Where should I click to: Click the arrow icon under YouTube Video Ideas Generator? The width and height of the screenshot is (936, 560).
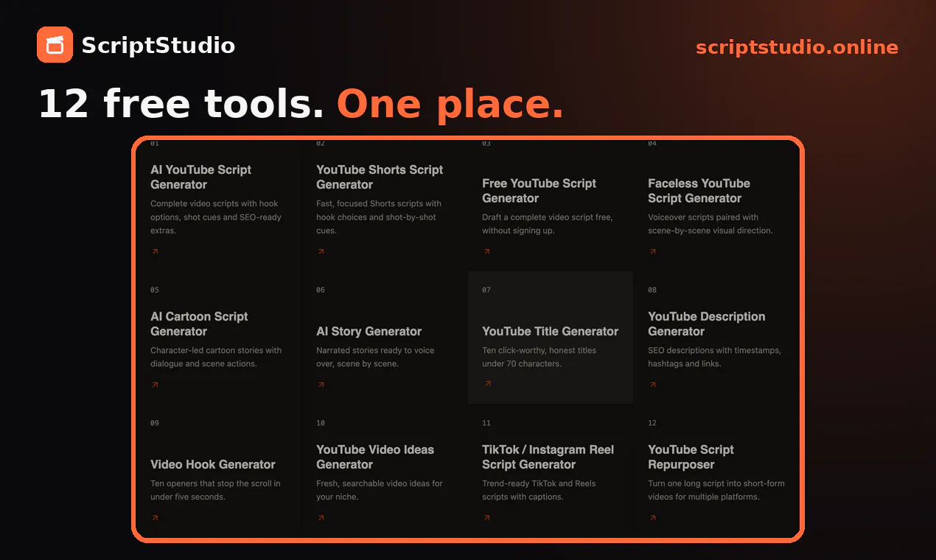pyautogui.click(x=321, y=518)
